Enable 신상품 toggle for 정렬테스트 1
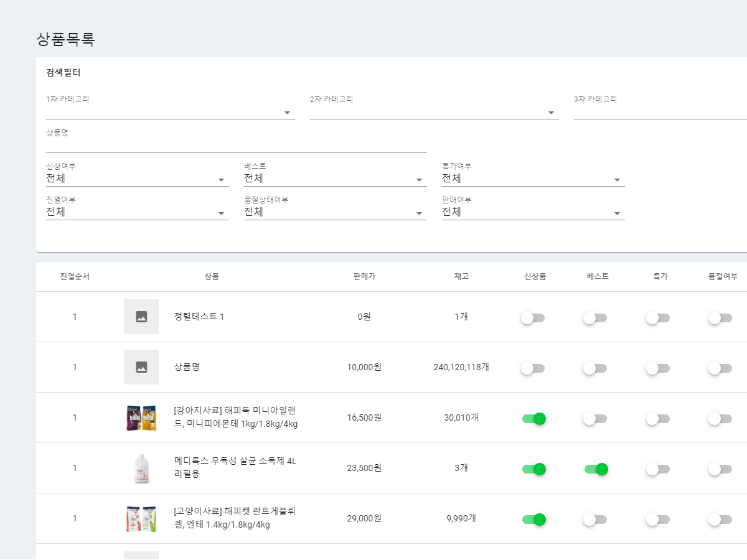The width and height of the screenshot is (747, 560). pos(533,318)
